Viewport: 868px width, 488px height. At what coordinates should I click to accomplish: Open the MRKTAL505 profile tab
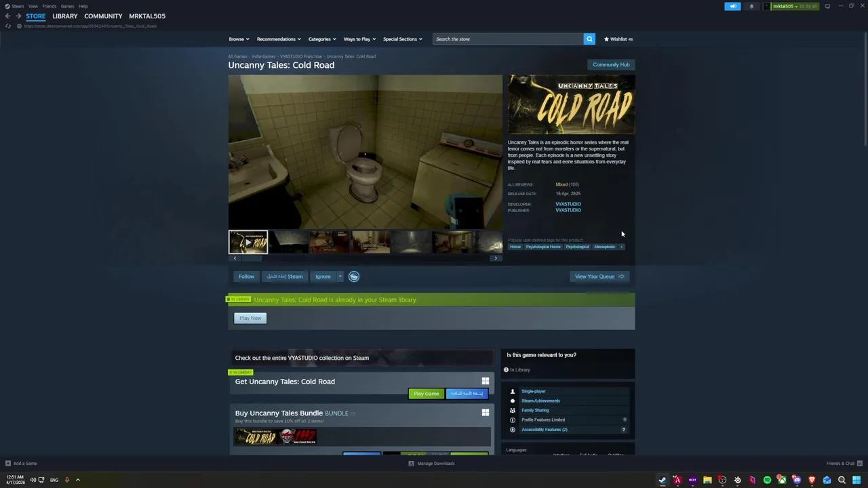click(x=147, y=16)
